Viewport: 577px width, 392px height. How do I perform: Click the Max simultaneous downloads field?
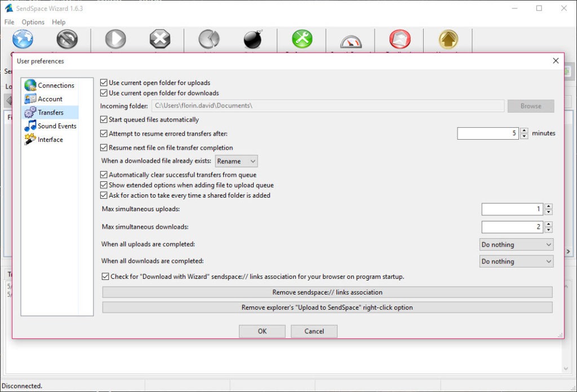(512, 227)
